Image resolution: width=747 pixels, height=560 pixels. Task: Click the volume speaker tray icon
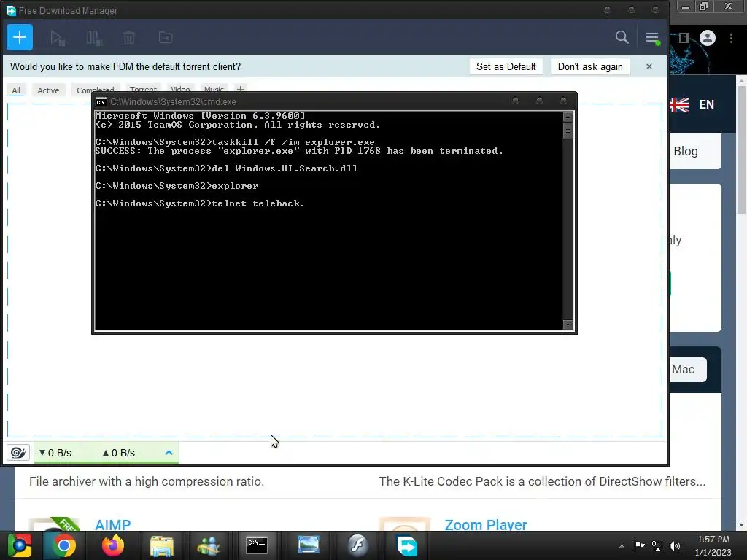[675, 545]
